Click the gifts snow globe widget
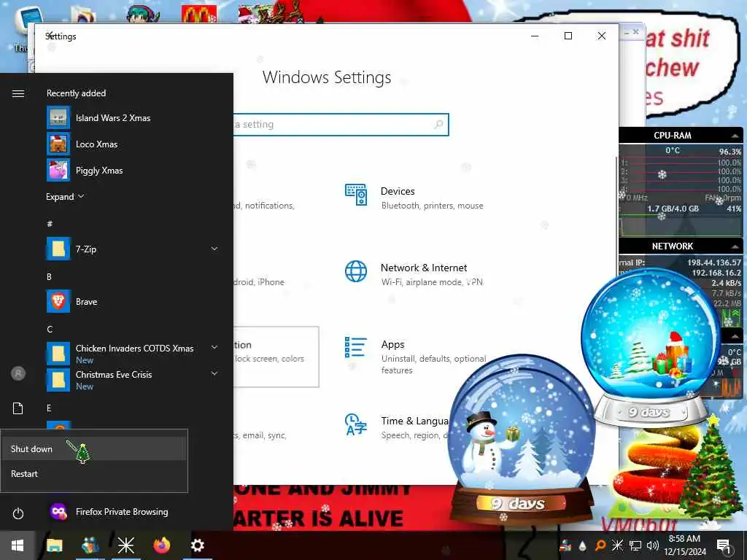 650,348
